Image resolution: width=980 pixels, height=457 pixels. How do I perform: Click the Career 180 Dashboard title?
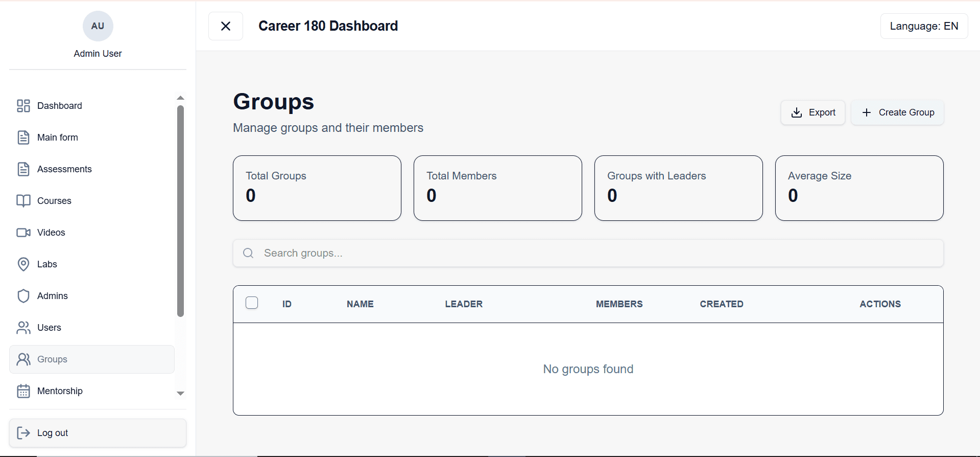click(328, 26)
